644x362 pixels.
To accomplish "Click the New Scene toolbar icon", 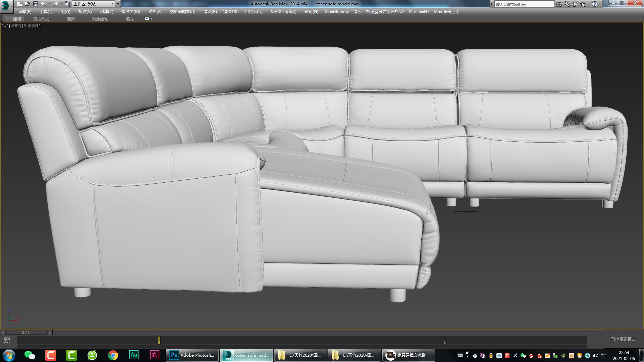I will pos(19,3).
